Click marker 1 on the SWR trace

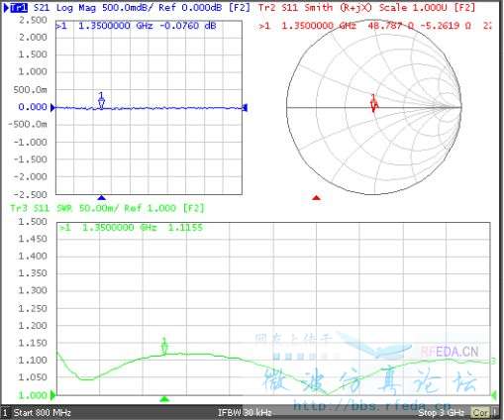(164, 346)
